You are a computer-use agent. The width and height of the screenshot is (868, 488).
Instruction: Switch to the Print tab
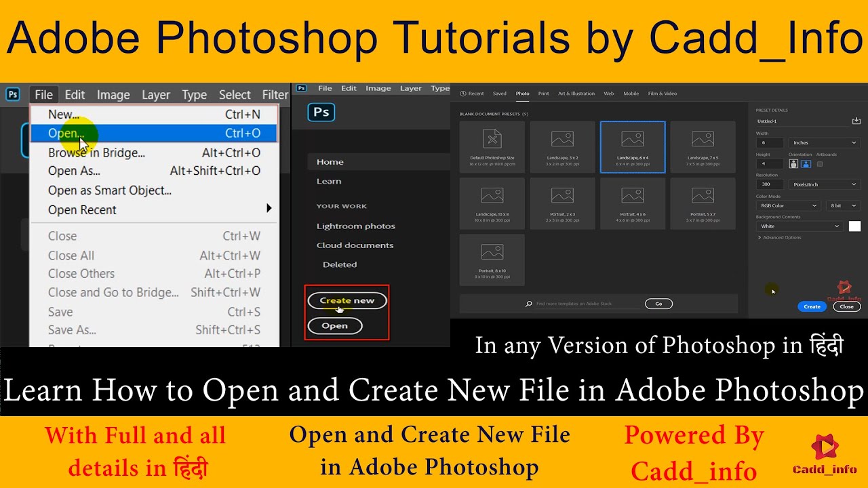pyautogui.click(x=544, y=94)
